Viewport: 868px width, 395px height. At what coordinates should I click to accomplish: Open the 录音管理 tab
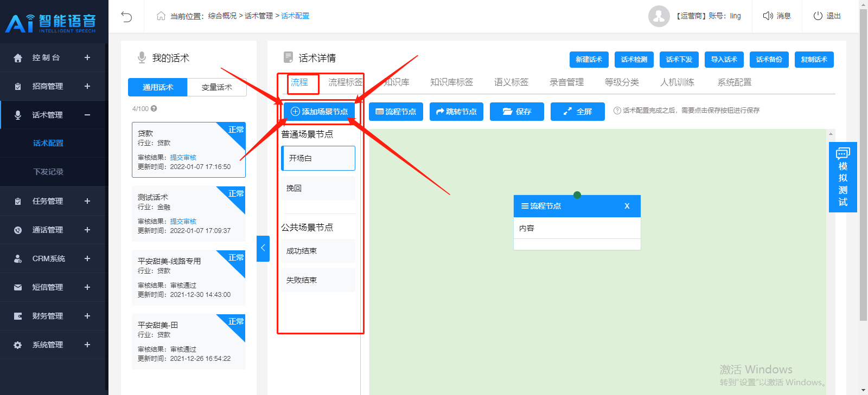(x=566, y=82)
